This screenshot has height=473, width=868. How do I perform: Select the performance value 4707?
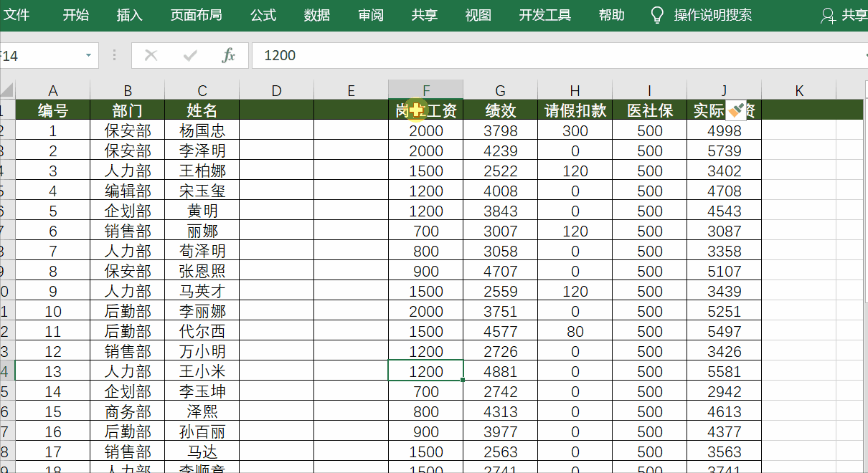coord(501,271)
